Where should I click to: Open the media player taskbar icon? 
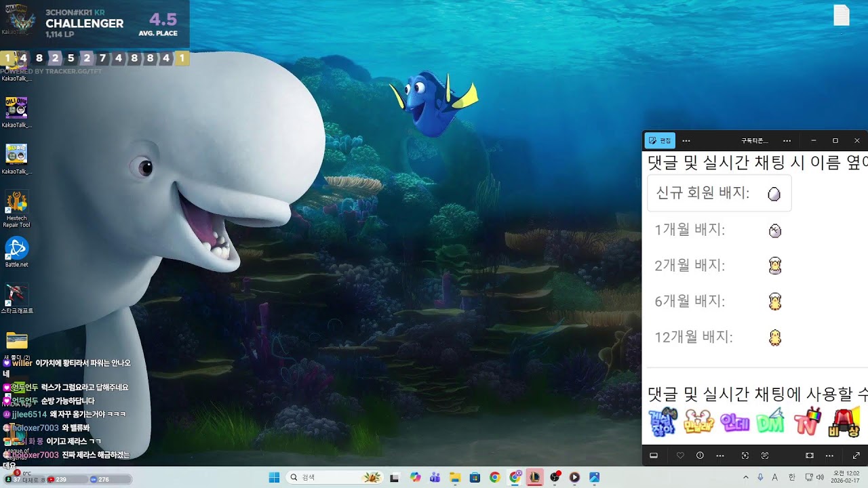pos(574,477)
